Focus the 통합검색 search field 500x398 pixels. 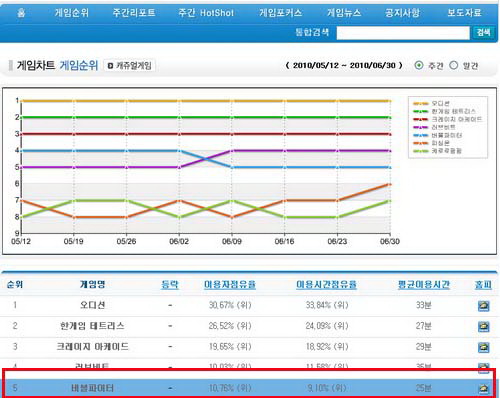click(x=403, y=33)
